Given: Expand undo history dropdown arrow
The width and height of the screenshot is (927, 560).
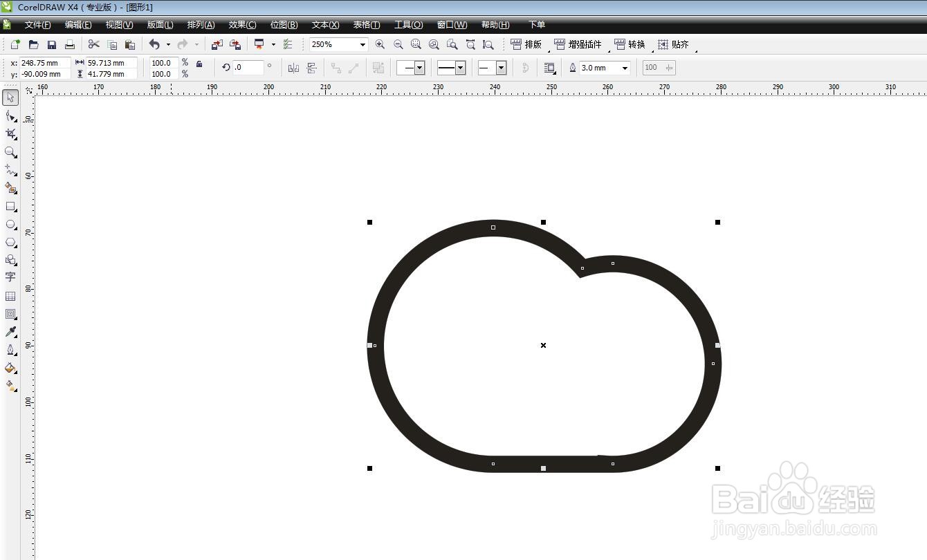Looking at the screenshot, I should click(x=168, y=44).
